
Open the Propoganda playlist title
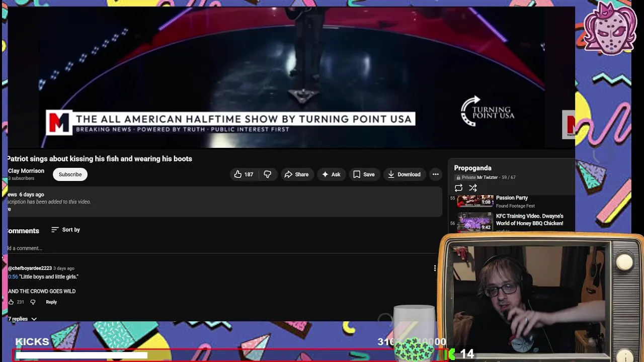[472, 168]
